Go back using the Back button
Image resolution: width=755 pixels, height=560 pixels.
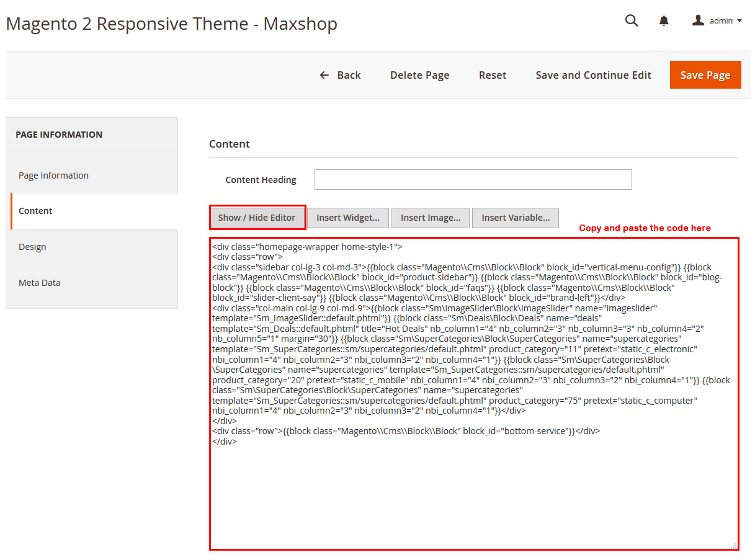click(340, 75)
